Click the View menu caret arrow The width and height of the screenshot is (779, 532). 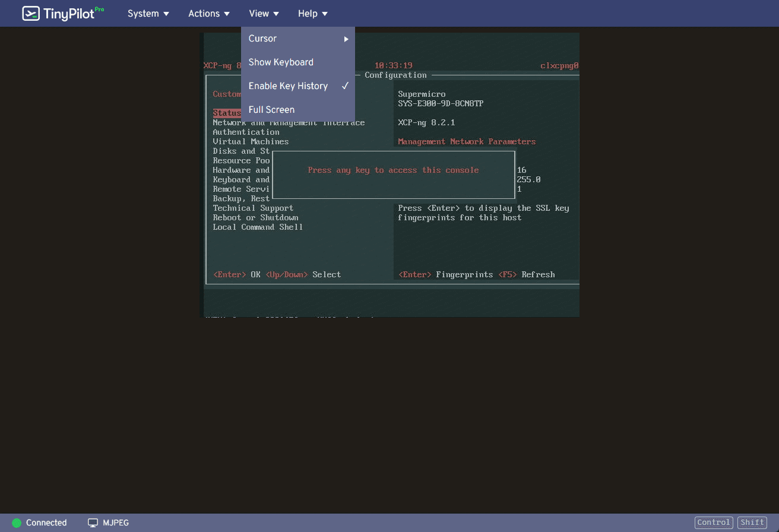(276, 14)
